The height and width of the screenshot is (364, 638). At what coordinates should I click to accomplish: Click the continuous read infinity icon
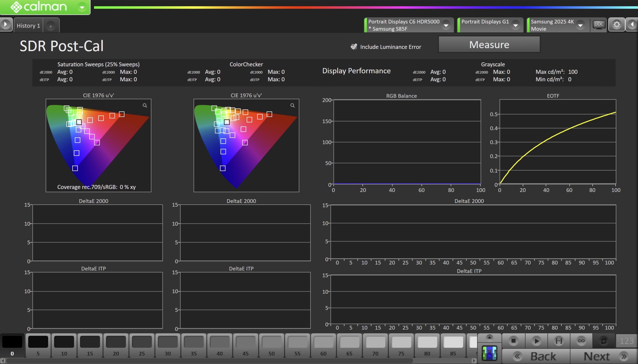(x=581, y=341)
